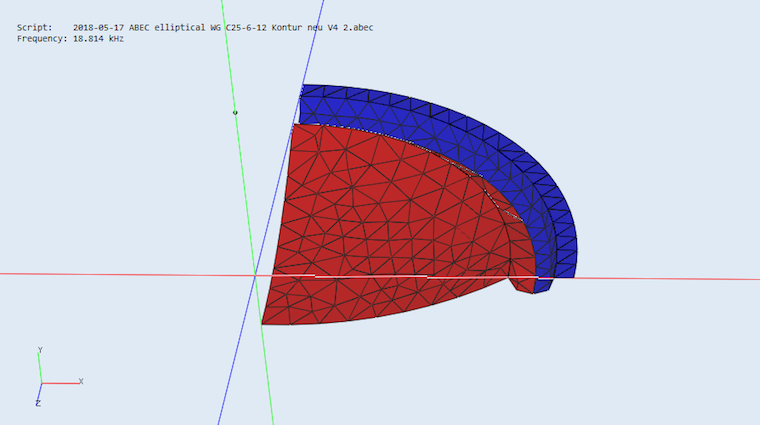
Task: Select the red mesh section below the red axis
Action: (x=380, y=298)
